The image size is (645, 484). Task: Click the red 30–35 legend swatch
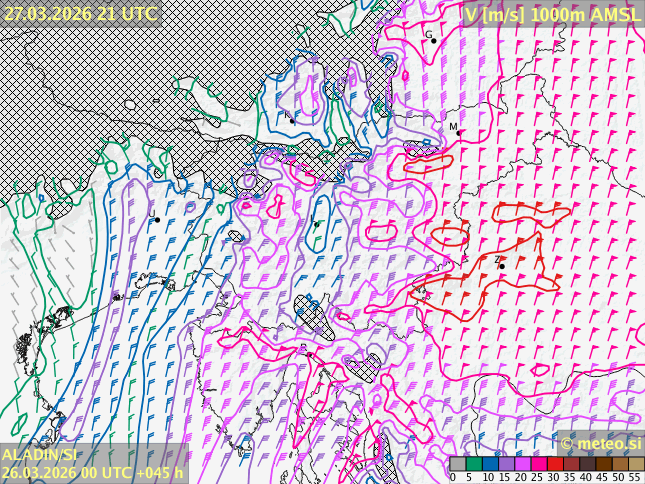pos(555,464)
